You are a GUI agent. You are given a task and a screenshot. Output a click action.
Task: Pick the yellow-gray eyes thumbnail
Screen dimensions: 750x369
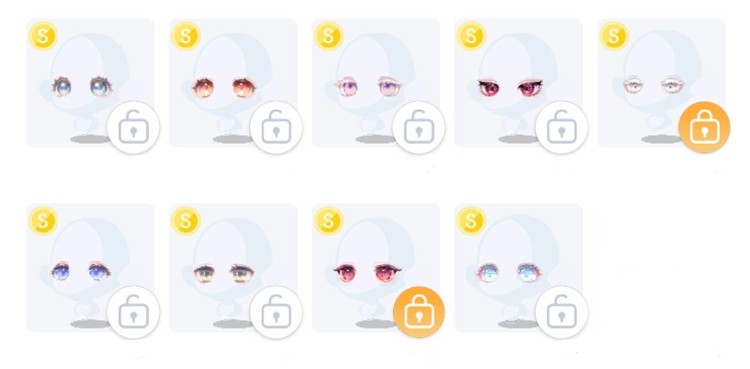pos(233,268)
